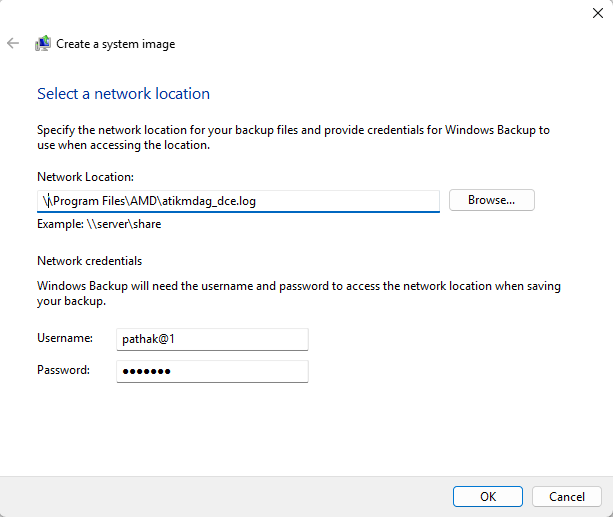Click the resize grip in the bottom-right corner
Image resolution: width=613 pixels, height=517 pixels.
(607, 511)
